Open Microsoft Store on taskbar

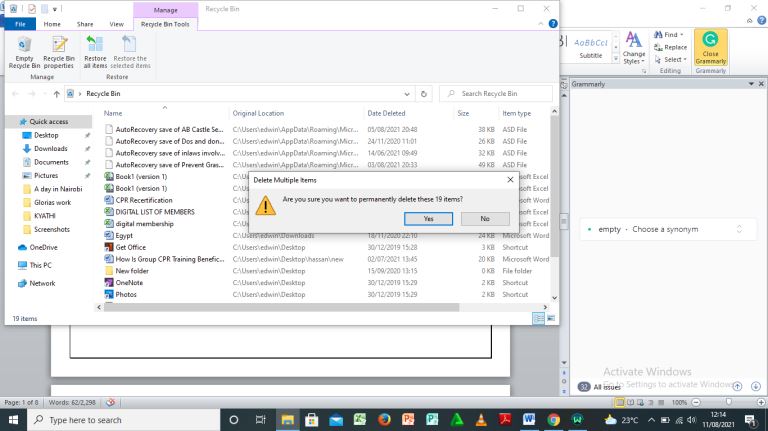[x=312, y=420]
